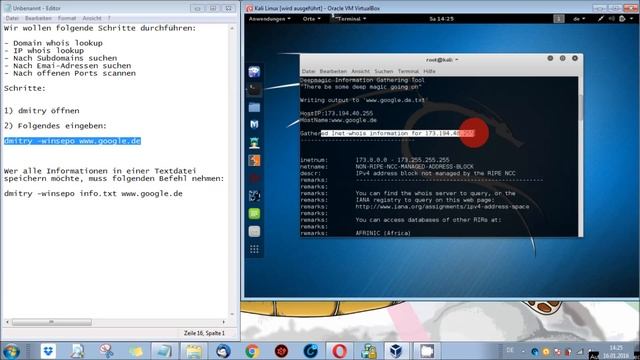Click the "HostName:www.google.de" terminal line
The height and width of the screenshot is (360, 640).
pos(338,120)
